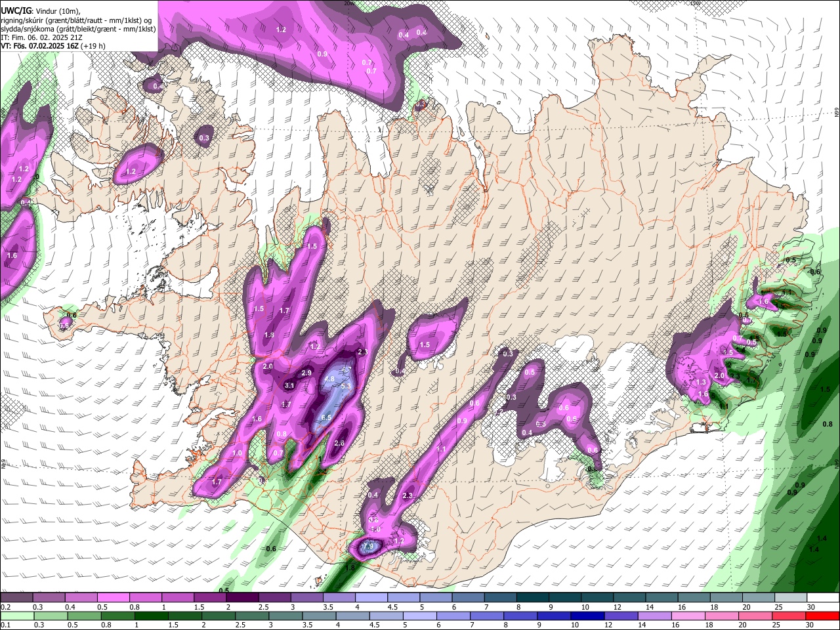Click the gray-purple 0.2–0.3 snow legend swatch
The height and width of the screenshot is (630, 840).
pyautogui.click(x=16, y=598)
